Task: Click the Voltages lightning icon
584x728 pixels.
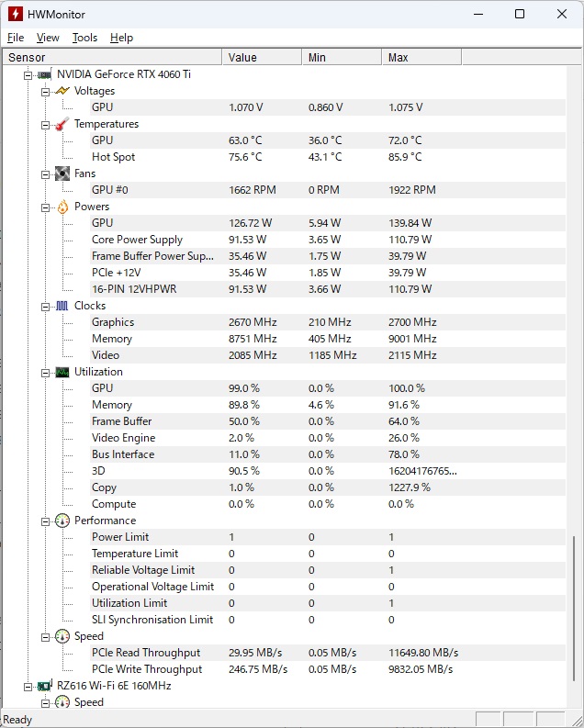Action: 62,91
